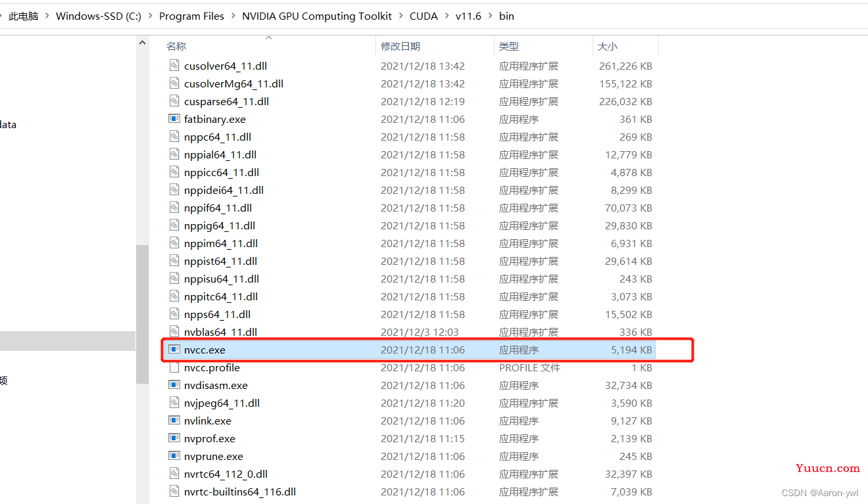
Task: Select the nvprof.exe file name
Action: pos(210,438)
